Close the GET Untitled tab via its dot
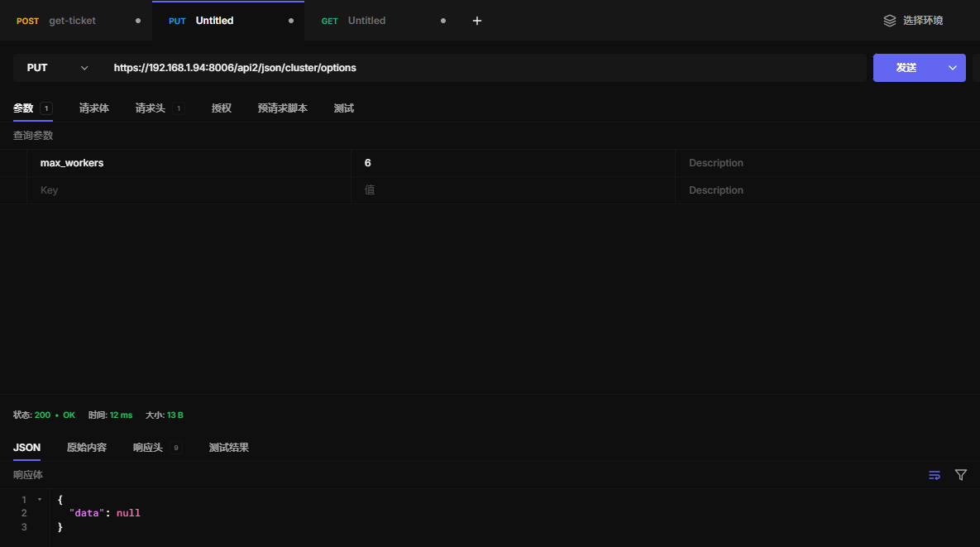Image resolution: width=980 pixels, height=547 pixels. pyautogui.click(x=443, y=21)
